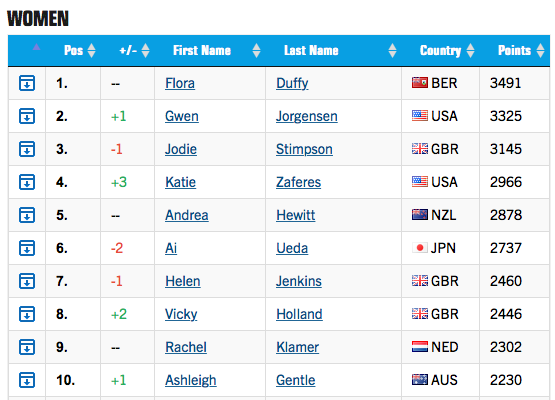This screenshot has width=555, height=400.
Task: Expand the Ai Ueda row icon
Action: point(27,248)
